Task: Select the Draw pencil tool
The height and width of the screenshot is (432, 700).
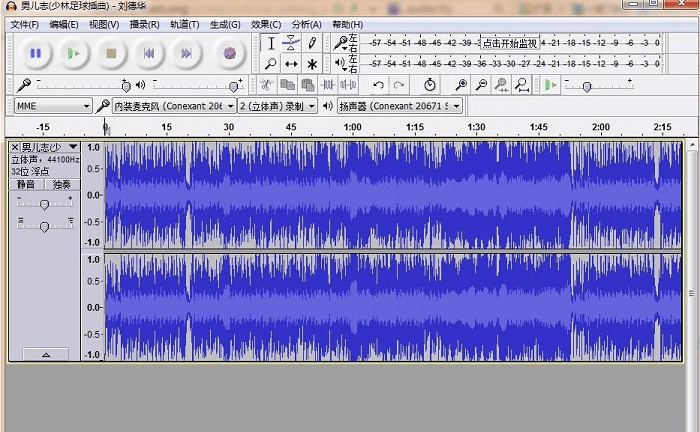Action: [312, 43]
